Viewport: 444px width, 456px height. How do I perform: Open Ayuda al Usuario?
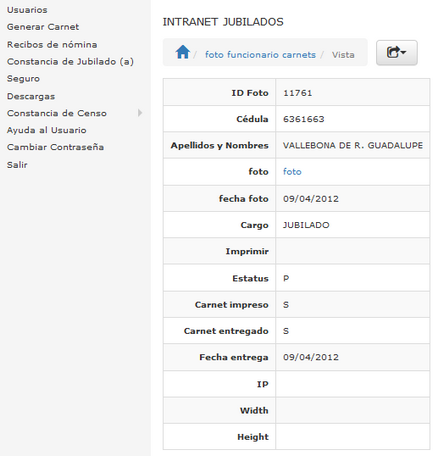[x=47, y=130]
